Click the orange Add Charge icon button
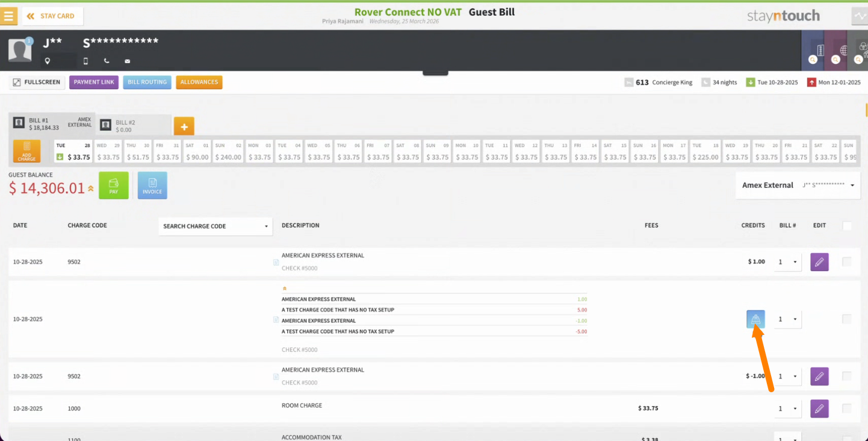 pos(27,151)
